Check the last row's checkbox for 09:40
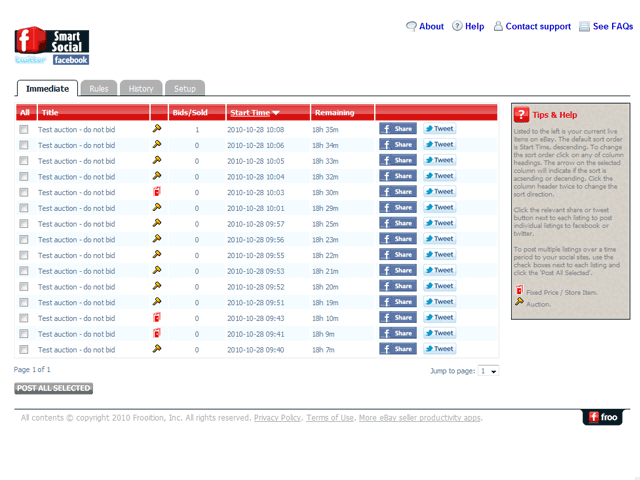Screen dimensions: 640x480 tap(24, 349)
